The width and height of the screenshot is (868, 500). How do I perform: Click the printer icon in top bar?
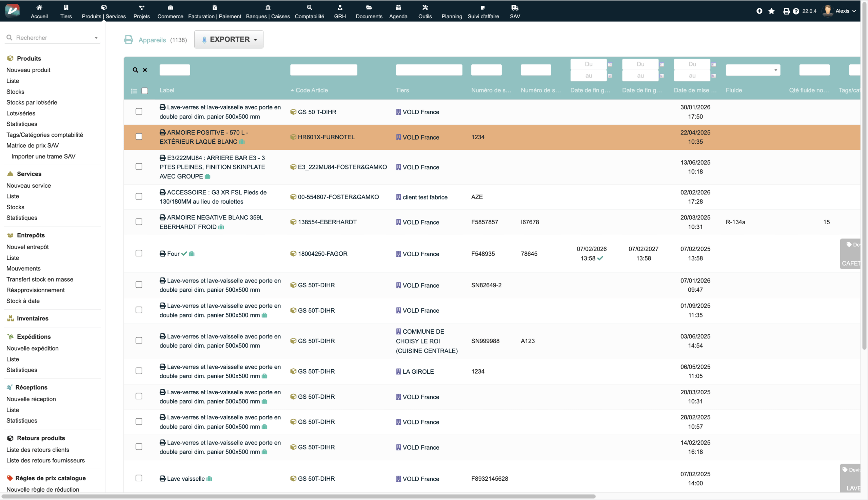click(786, 11)
